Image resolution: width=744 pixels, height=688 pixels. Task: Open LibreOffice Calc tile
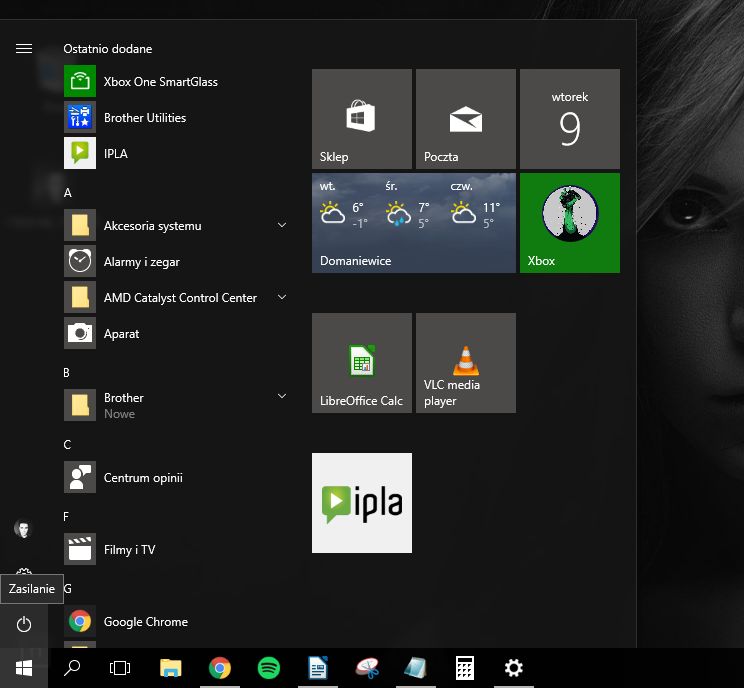click(361, 363)
